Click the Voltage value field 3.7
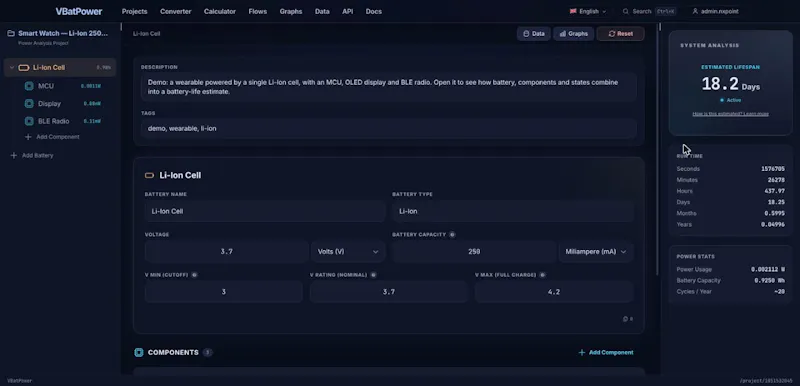The width and height of the screenshot is (800, 386). pos(227,251)
